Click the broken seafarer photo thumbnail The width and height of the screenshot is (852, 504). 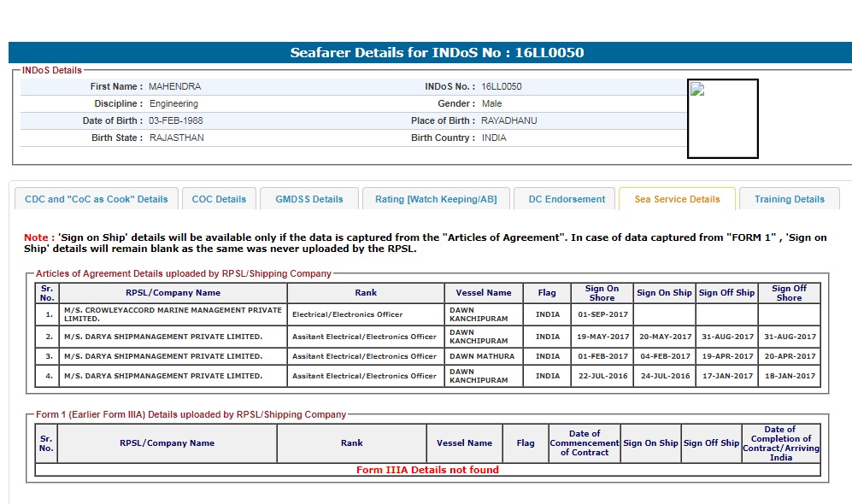coord(722,119)
